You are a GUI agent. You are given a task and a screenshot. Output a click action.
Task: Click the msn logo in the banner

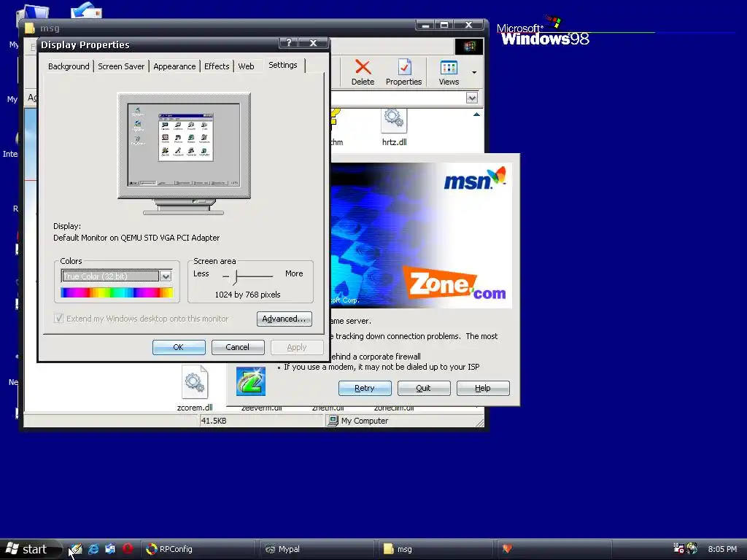pyautogui.click(x=474, y=179)
